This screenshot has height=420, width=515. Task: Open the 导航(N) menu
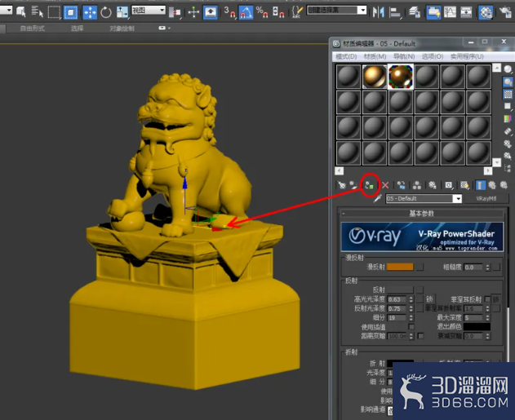404,56
